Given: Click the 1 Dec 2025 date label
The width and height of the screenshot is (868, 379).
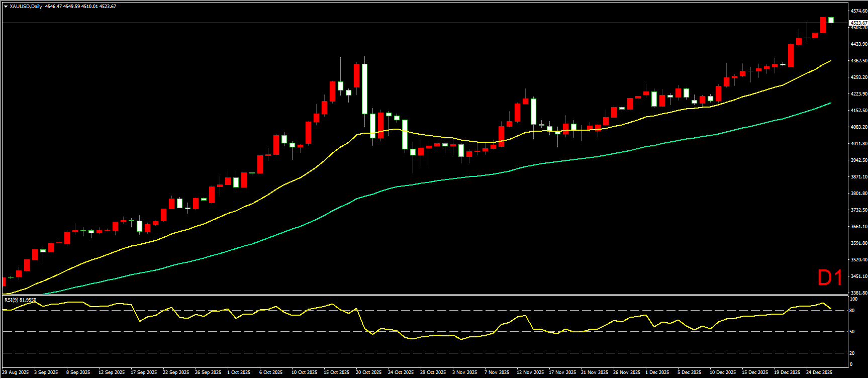Looking at the screenshot, I should pos(657,372).
